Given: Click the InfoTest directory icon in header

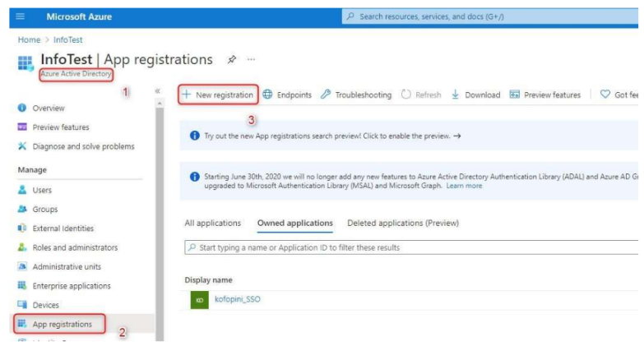Looking at the screenshot, I should (x=25, y=63).
